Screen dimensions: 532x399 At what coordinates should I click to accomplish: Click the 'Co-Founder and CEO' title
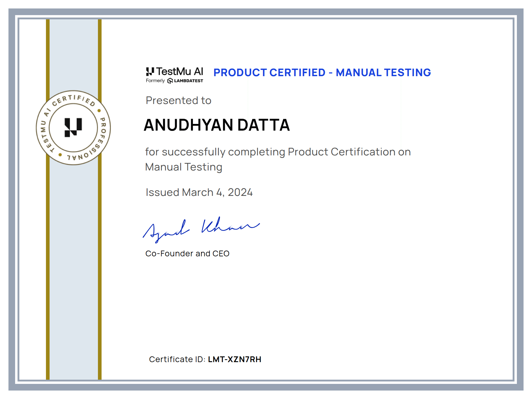point(187,253)
